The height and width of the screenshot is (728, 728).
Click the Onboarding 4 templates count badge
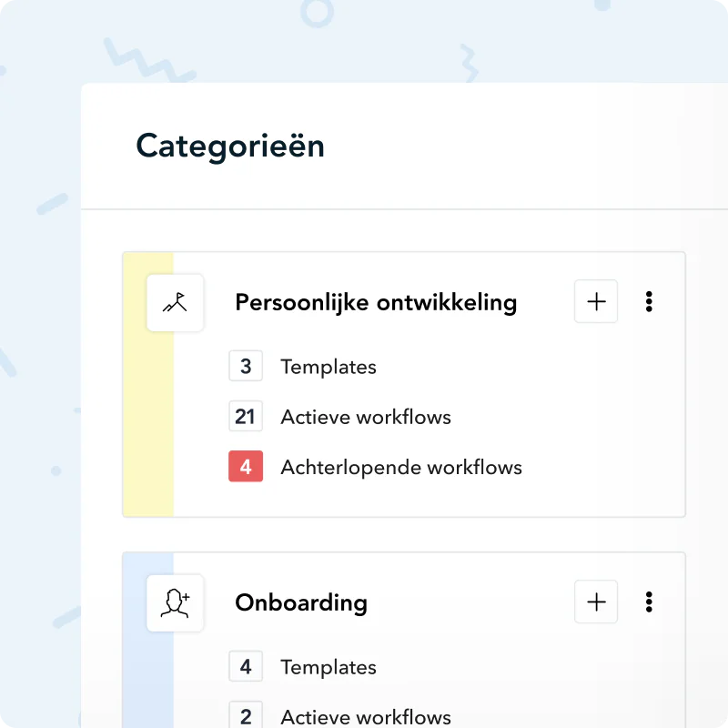(x=246, y=667)
